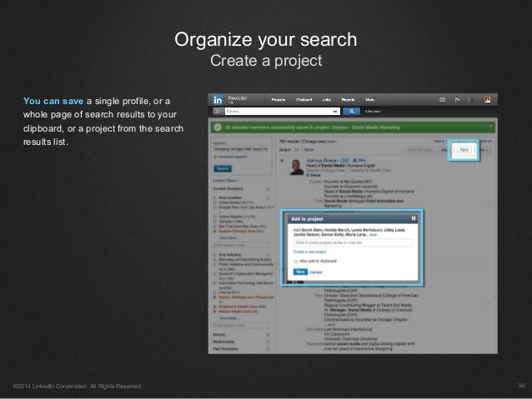Viewport: 532px width, 399px height.
Task: Check the Canada location filter
Action: [x=215, y=222]
